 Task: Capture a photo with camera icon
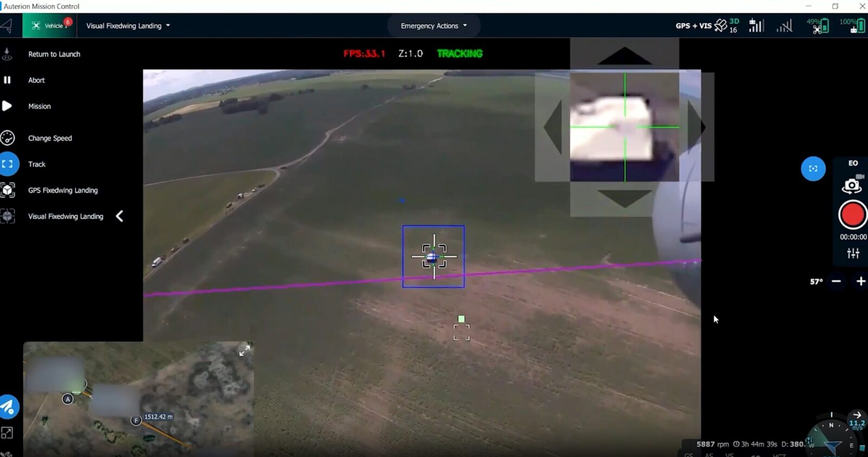pos(852,185)
